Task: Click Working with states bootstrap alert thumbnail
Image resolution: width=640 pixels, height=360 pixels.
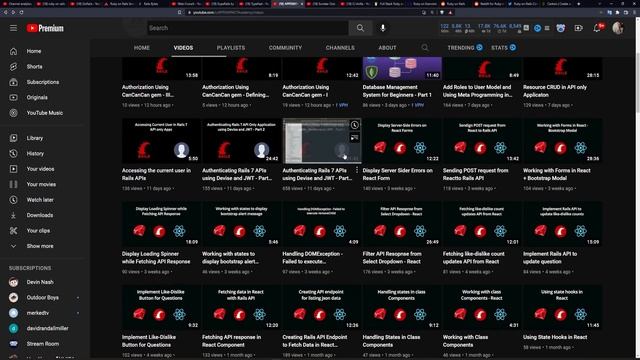Action: (241, 224)
